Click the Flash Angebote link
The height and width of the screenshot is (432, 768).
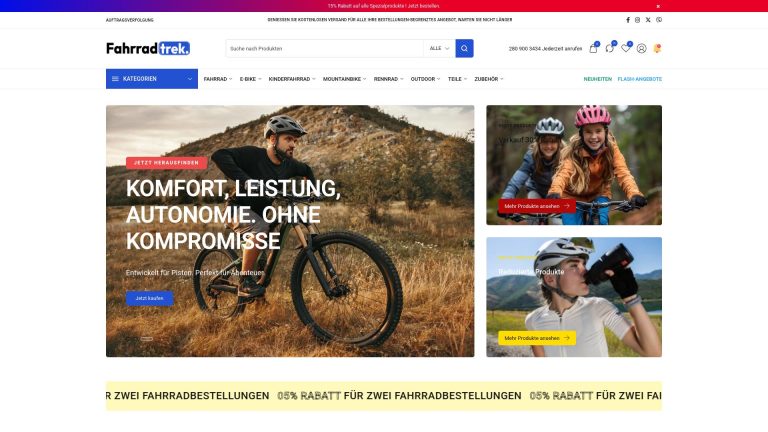[640, 79]
